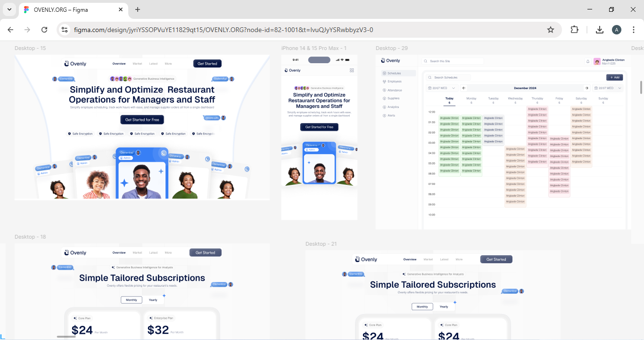Click the address bar URL
This screenshot has height=340, width=644.
coord(223,30)
